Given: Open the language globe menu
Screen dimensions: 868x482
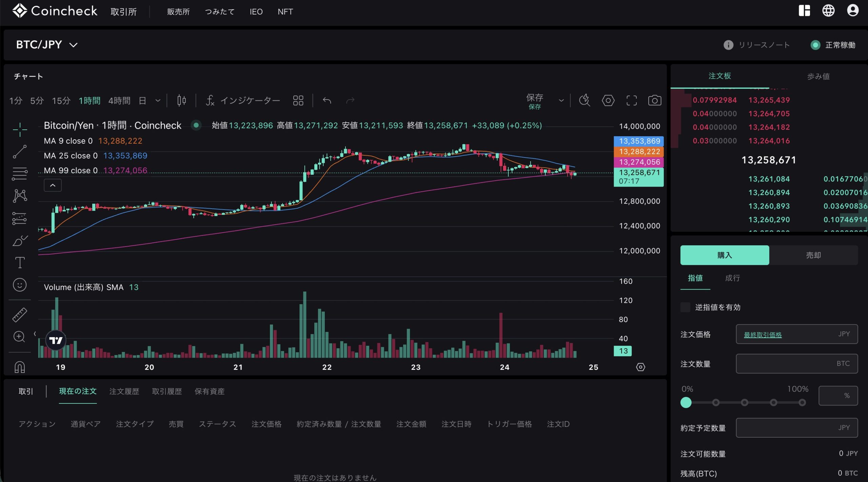Looking at the screenshot, I should tap(828, 11).
